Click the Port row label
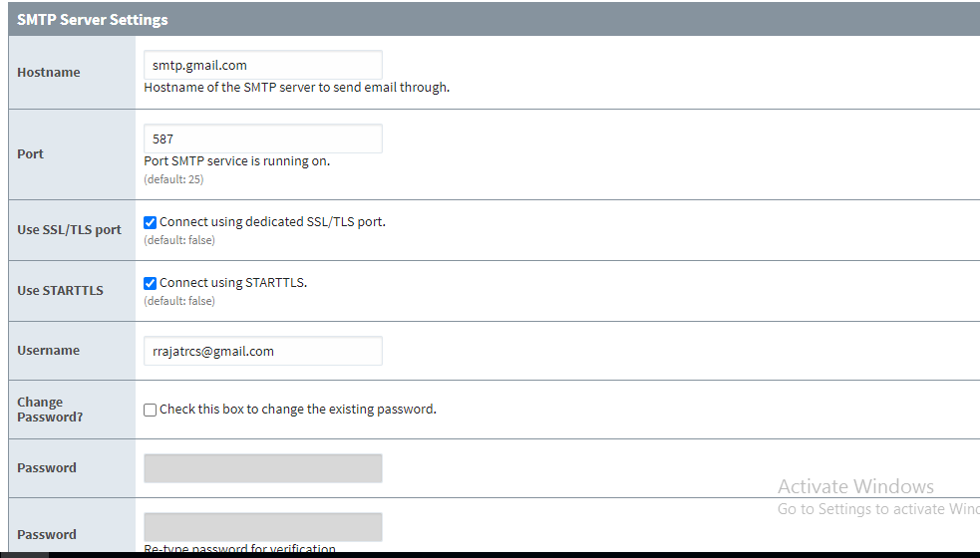This screenshot has height=558, width=980. [30, 153]
